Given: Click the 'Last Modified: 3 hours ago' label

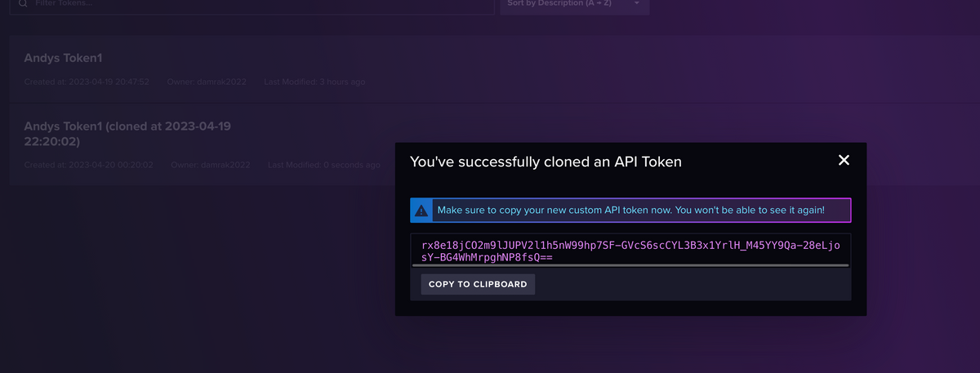Looking at the screenshot, I should (314, 82).
